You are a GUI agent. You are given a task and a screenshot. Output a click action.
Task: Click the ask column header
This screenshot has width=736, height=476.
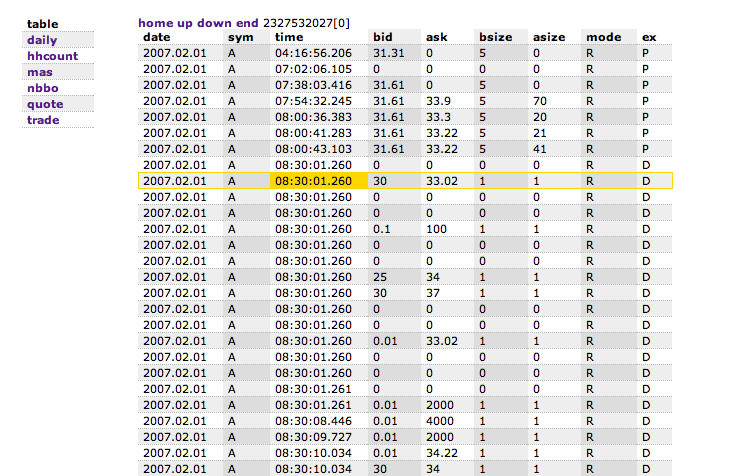[437, 37]
